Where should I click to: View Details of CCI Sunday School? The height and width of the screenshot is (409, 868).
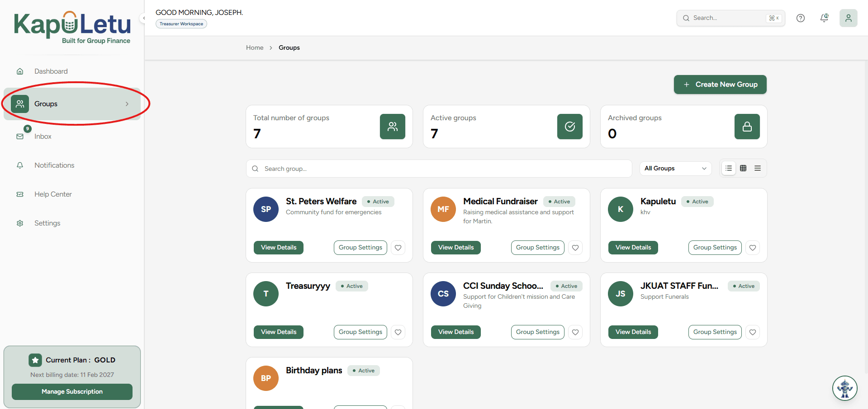[456, 332]
